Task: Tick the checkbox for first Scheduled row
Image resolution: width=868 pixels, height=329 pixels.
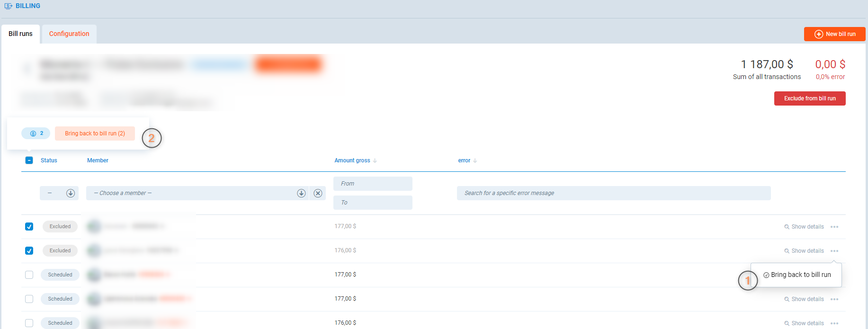Action: point(29,275)
